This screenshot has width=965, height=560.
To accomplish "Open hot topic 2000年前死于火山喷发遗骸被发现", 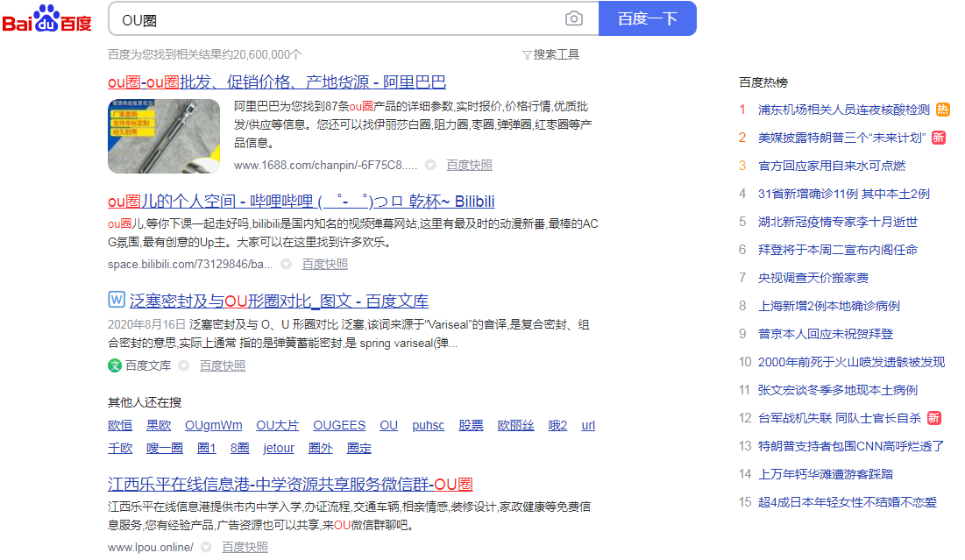I will tap(851, 362).
